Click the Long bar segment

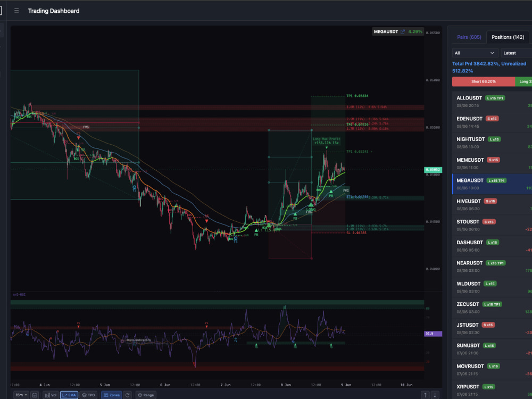[x=523, y=81]
